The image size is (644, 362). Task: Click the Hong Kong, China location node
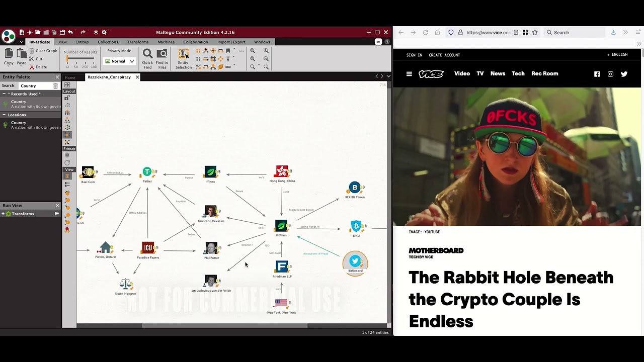pos(282,172)
